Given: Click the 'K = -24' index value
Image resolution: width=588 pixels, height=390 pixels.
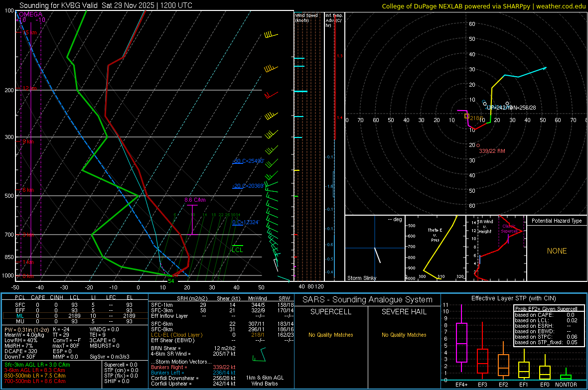Looking at the screenshot, I should pos(61,329).
